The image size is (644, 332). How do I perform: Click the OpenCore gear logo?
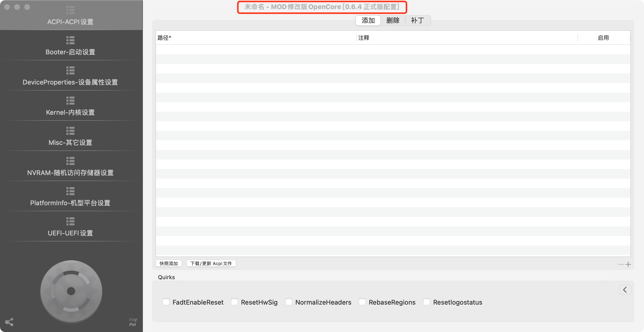[x=71, y=291]
